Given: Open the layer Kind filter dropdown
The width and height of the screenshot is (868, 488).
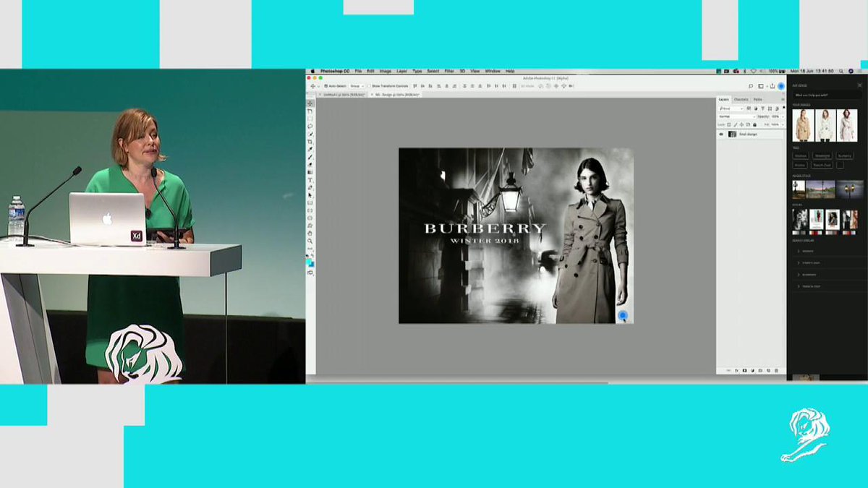Looking at the screenshot, I should click(x=731, y=108).
